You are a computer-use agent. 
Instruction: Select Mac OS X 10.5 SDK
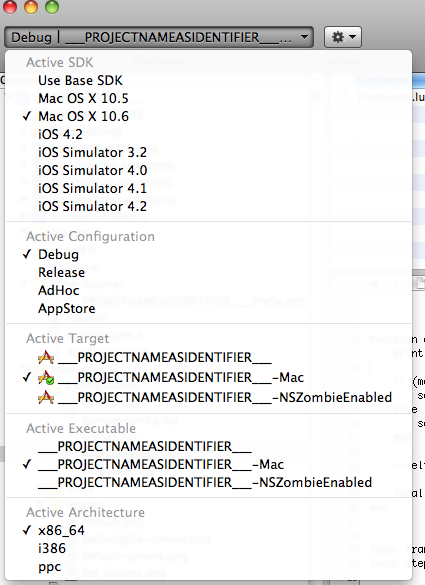click(x=83, y=98)
